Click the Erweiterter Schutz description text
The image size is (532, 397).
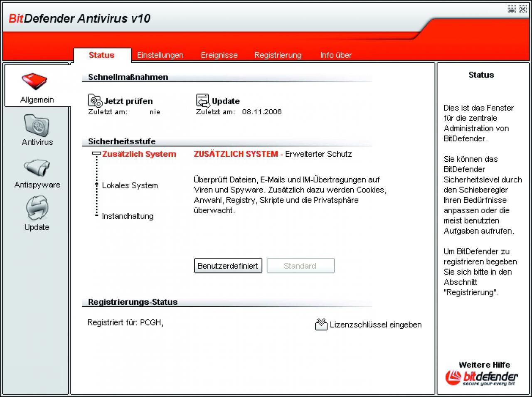tap(318, 154)
